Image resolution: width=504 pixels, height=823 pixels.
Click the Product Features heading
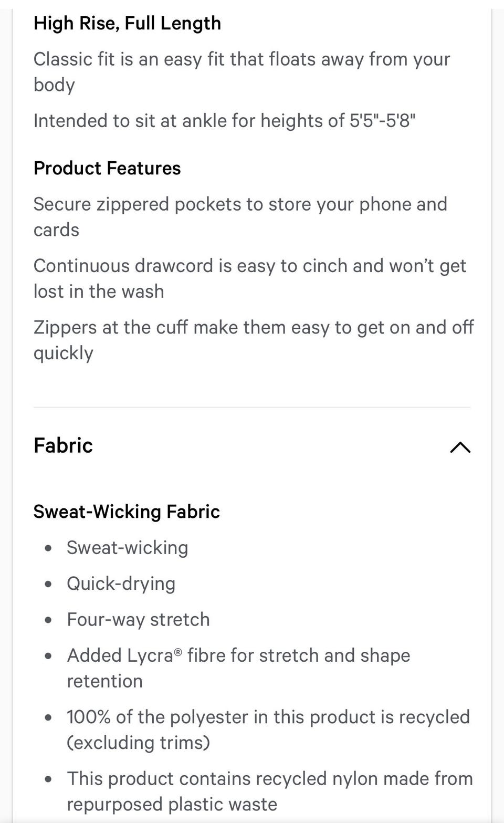point(107,168)
